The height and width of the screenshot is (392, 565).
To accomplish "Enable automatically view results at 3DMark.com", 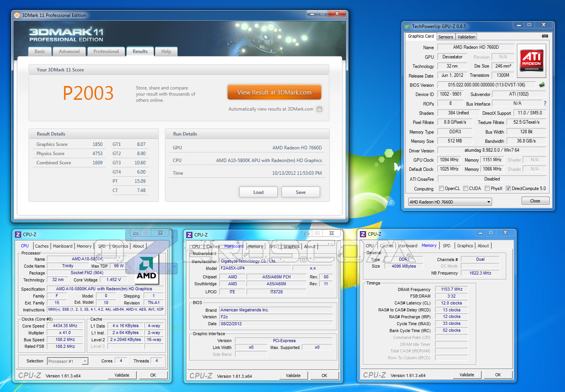I will [319, 109].
